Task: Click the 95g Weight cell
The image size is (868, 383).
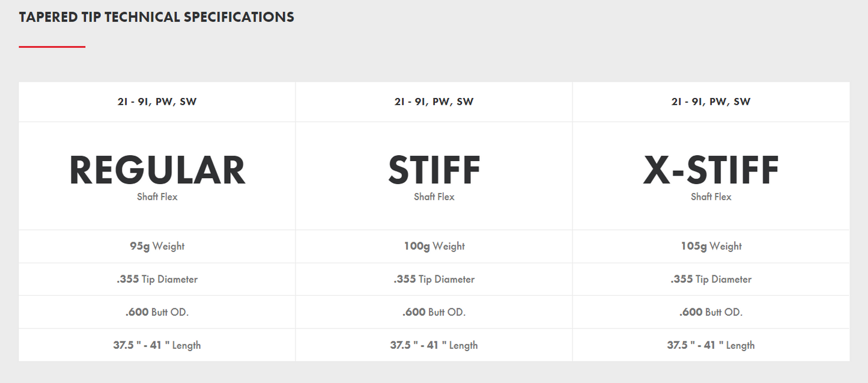Action: (157, 246)
